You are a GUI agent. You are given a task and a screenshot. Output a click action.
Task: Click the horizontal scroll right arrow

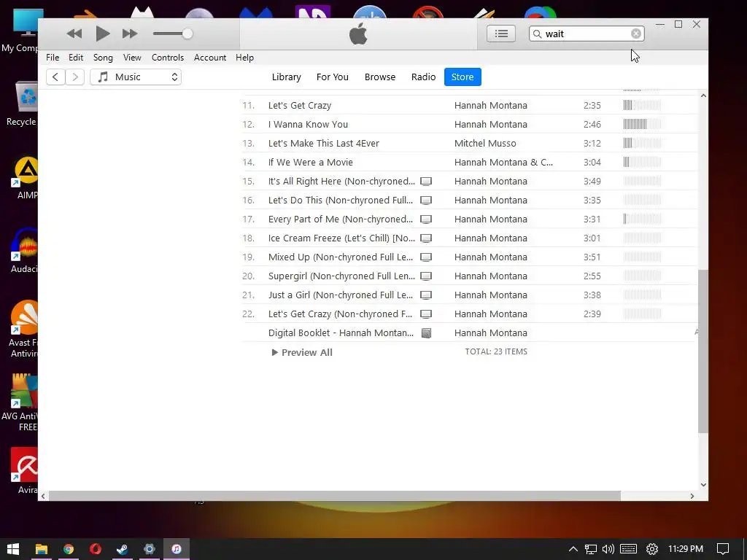(x=692, y=496)
